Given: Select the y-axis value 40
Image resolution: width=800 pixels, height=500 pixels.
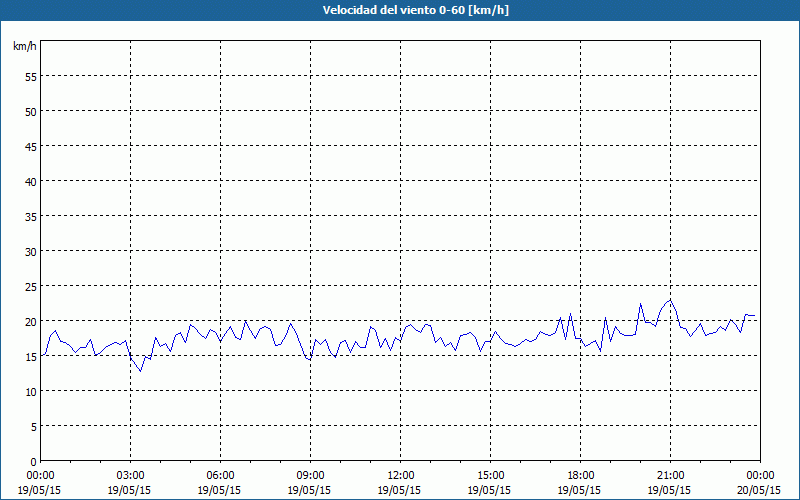Looking at the screenshot, I should point(31,182).
